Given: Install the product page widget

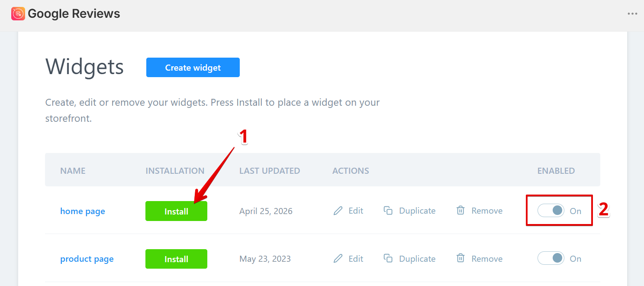Looking at the screenshot, I should pyautogui.click(x=176, y=259).
